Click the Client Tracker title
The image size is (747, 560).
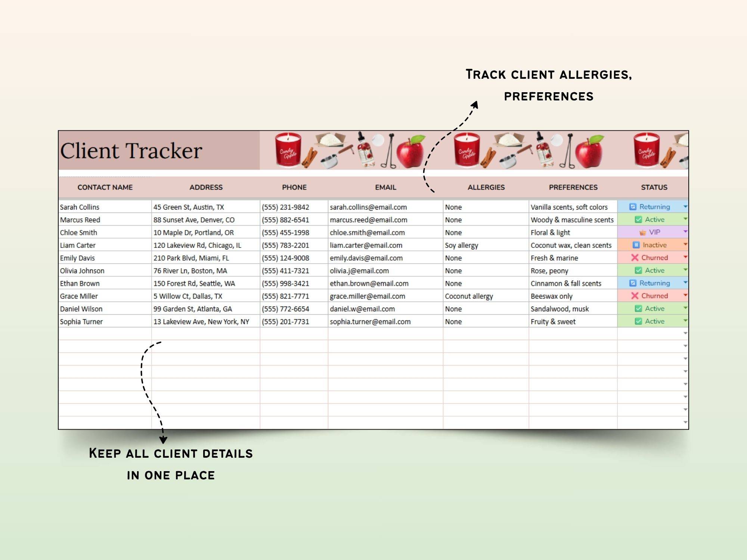(x=131, y=151)
